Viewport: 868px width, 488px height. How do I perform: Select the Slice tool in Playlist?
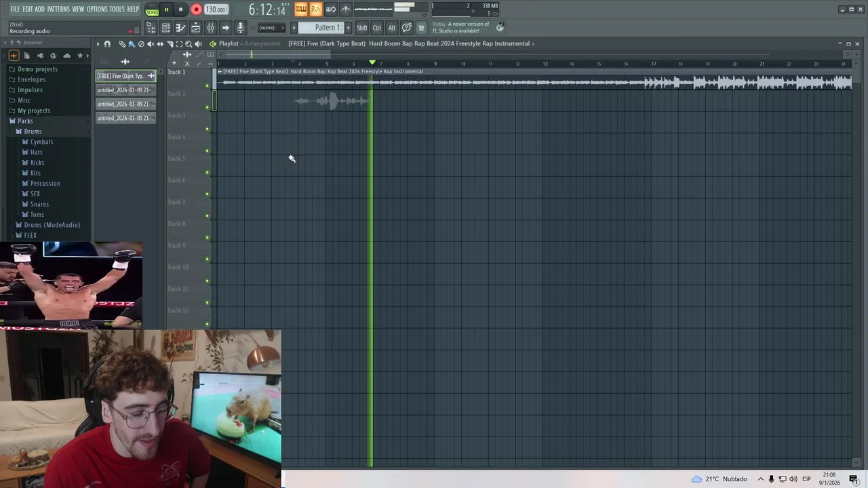click(170, 43)
